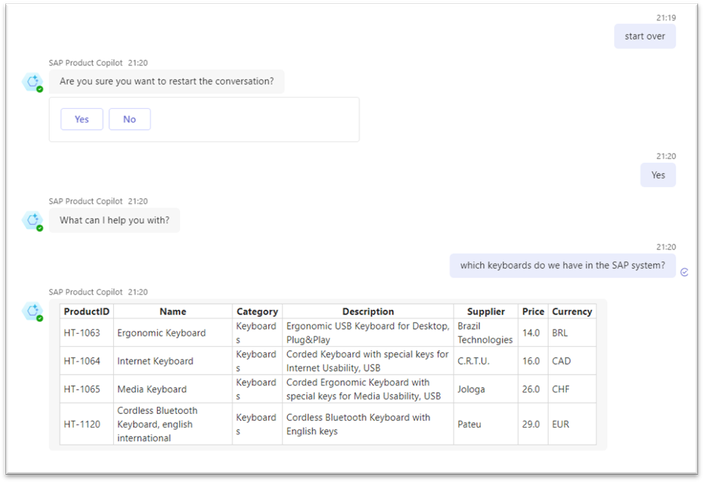The image size is (705, 483).
Task: Click supplier 'Jologa' cell
Action: coord(486,389)
